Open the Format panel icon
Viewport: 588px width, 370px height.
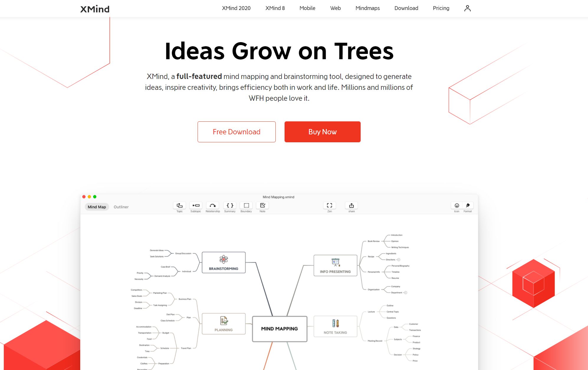[468, 206]
